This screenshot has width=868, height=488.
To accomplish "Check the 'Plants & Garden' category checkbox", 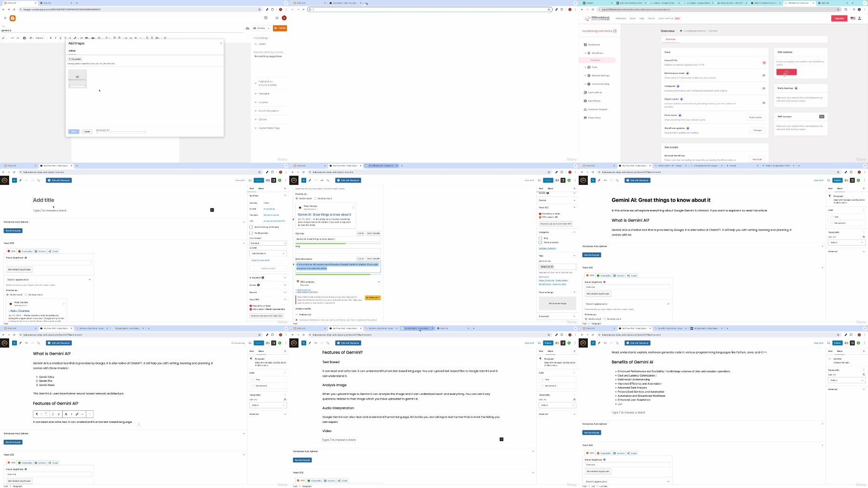I will (541, 242).
